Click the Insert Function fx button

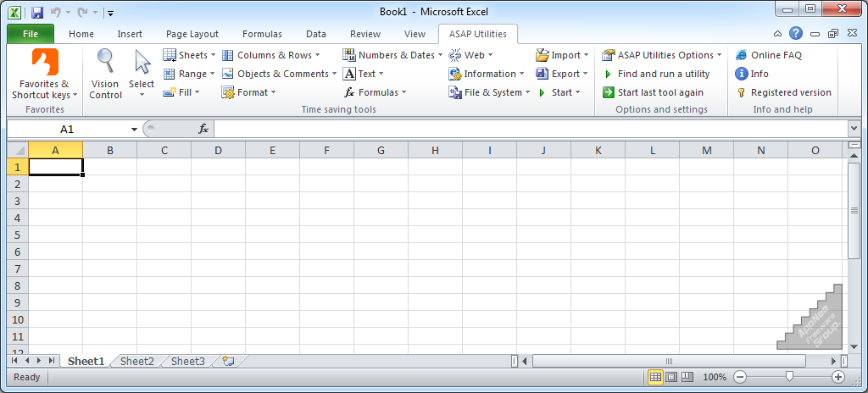point(203,130)
